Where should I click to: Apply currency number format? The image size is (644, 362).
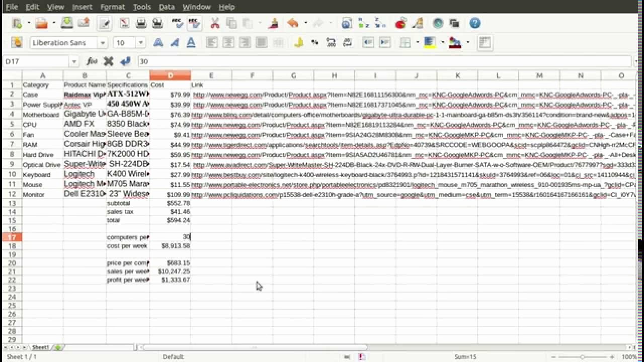tap(299, 43)
